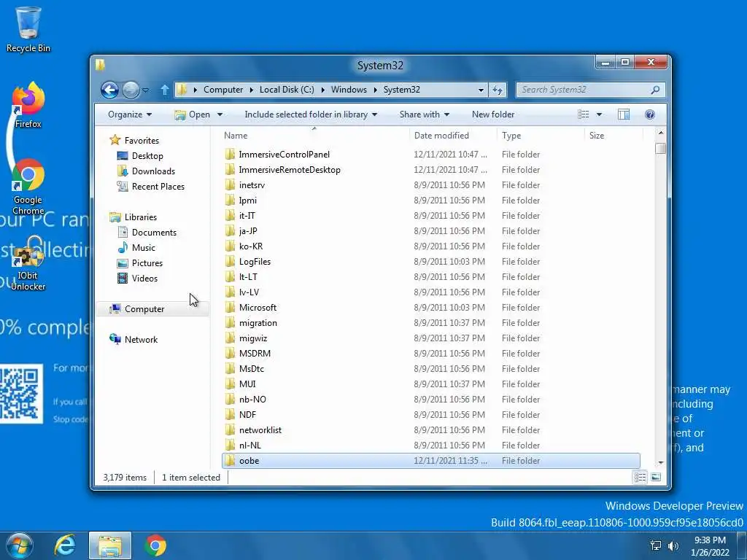Select the migwiz folder icon
The width and height of the screenshot is (747, 560).
[230, 338]
